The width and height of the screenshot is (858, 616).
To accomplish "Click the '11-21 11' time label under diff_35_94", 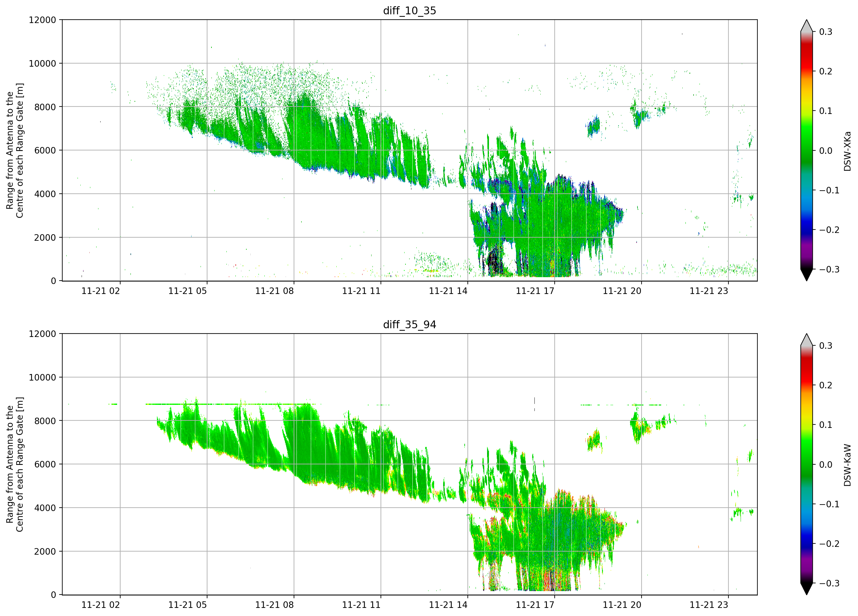I will tap(361, 605).
